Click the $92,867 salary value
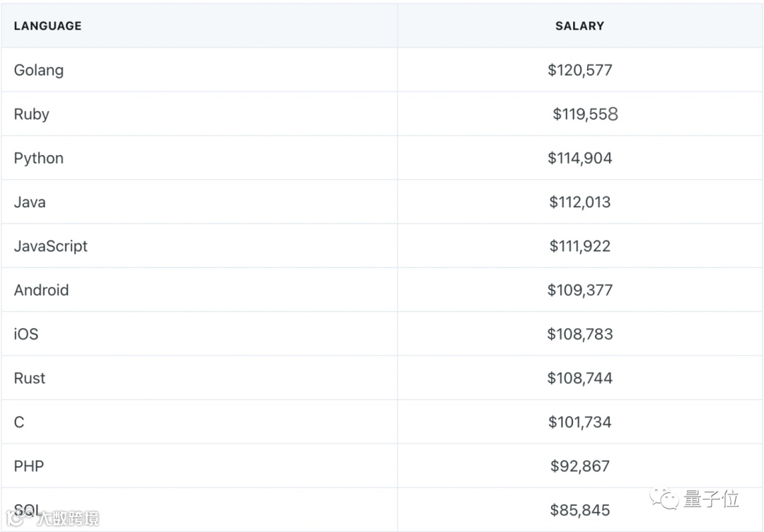Image resolution: width=764 pixels, height=532 pixels. [x=579, y=466]
